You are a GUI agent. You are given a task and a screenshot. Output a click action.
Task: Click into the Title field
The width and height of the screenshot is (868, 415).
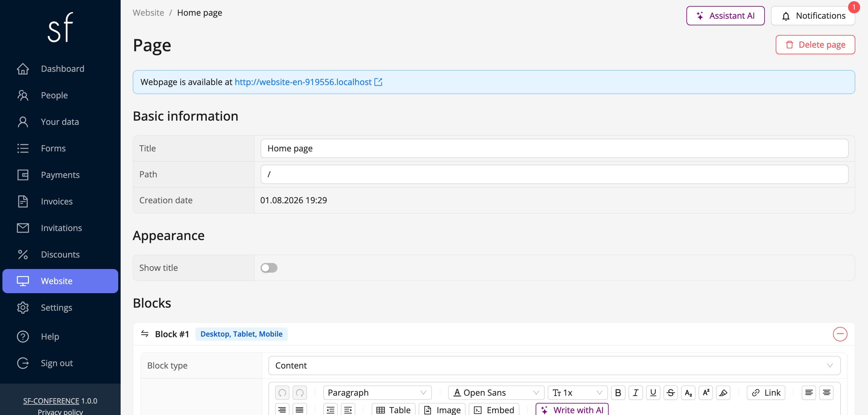(x=554, y=148)
